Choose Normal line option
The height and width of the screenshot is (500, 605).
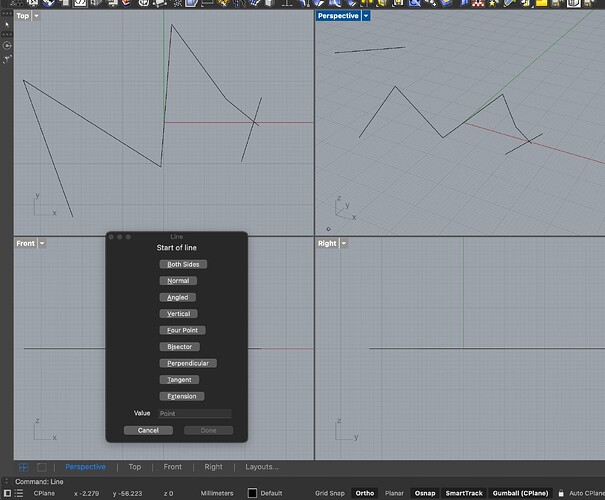(178, 281)
